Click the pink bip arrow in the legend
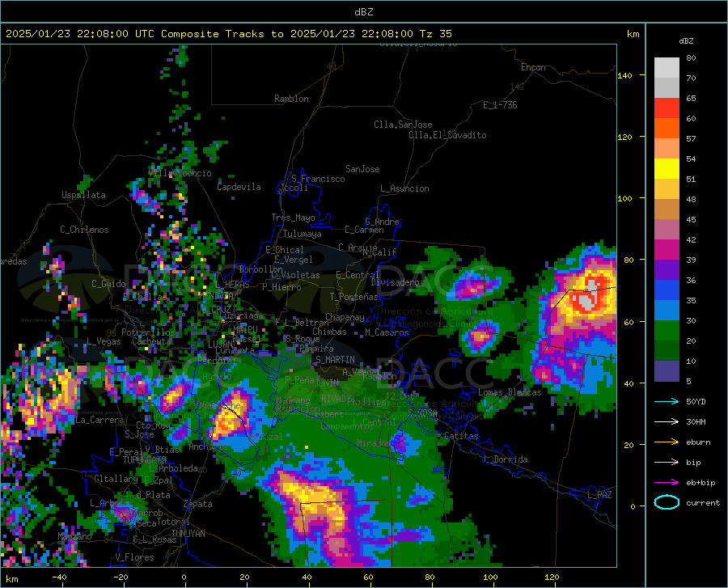Screen dimensions: 728x588 point(667,463)
